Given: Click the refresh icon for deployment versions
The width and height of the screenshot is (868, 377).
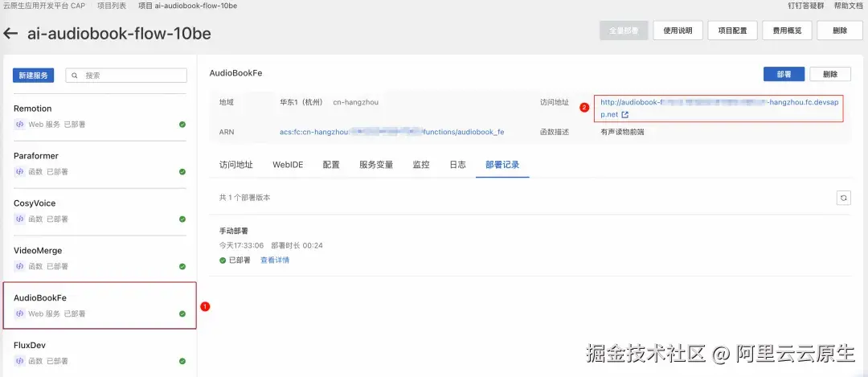Looking at the screenshot, I should click(x=843, y=199).
